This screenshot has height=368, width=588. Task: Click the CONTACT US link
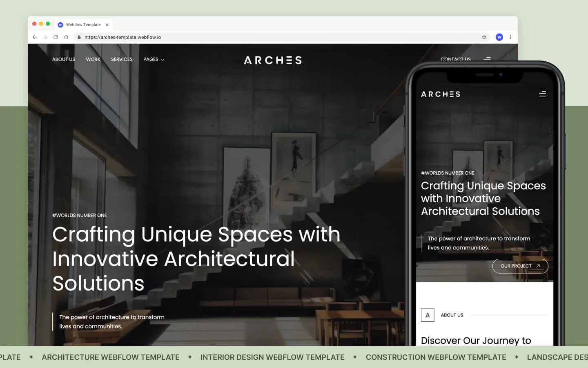click(x=455, y=59)
